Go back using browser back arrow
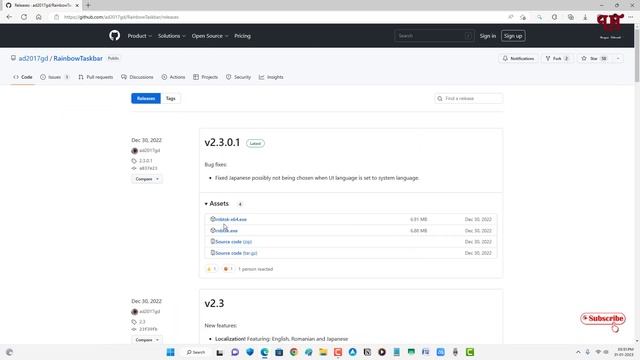Image resolution: width=640 pixels, height=360 pixels. tap(9, 17)
